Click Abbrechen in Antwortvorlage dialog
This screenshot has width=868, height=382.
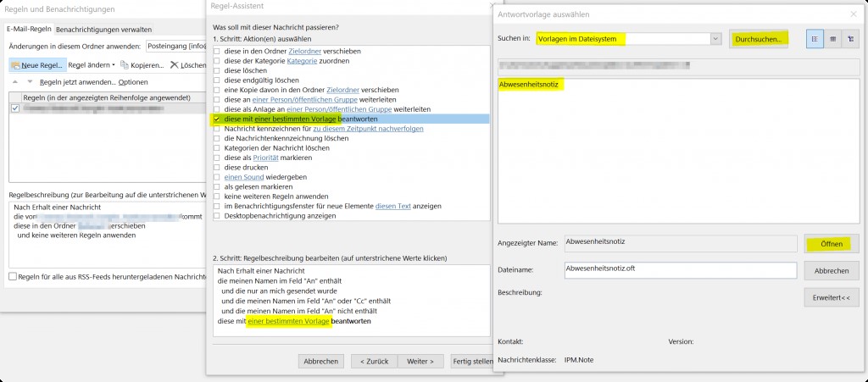[832, 271]
